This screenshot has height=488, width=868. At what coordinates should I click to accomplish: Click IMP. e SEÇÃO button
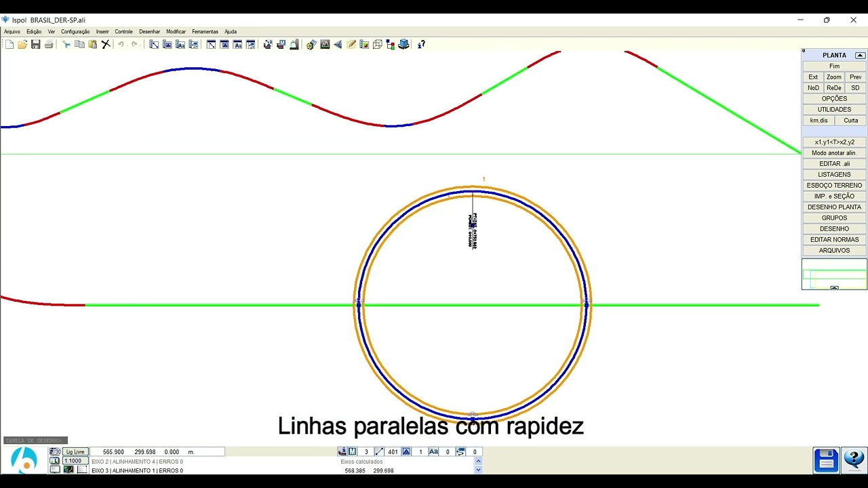(x=834, y=197)
